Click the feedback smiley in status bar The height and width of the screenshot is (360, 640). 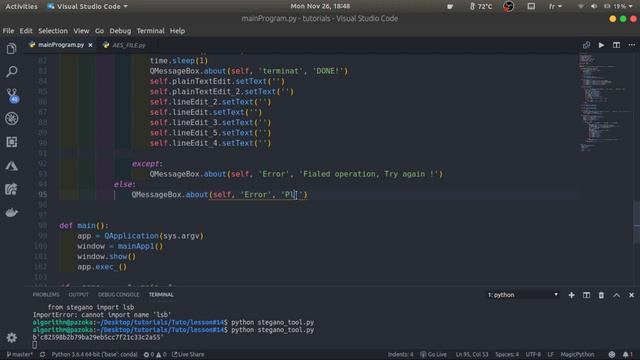coord(611,354)
